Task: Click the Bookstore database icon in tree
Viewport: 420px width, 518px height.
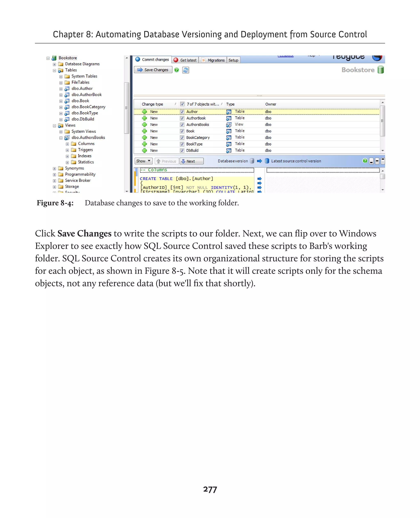Action: 54,58
